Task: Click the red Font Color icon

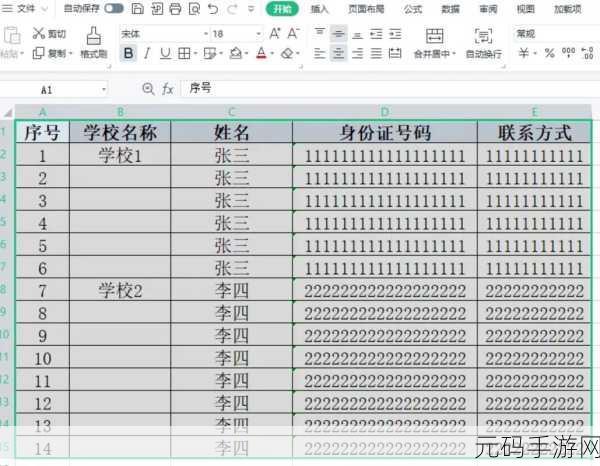Action: (261, 53)
